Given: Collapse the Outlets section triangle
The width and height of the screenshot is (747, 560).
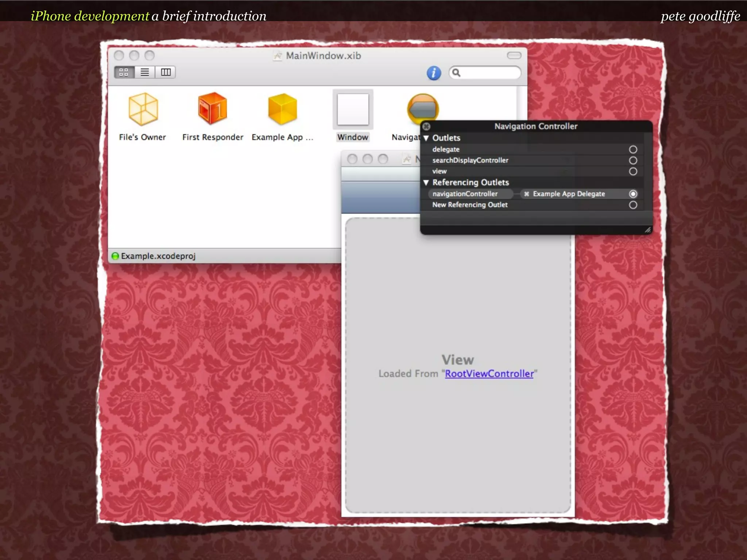Looking at the screenshot, I should [426, 138].
